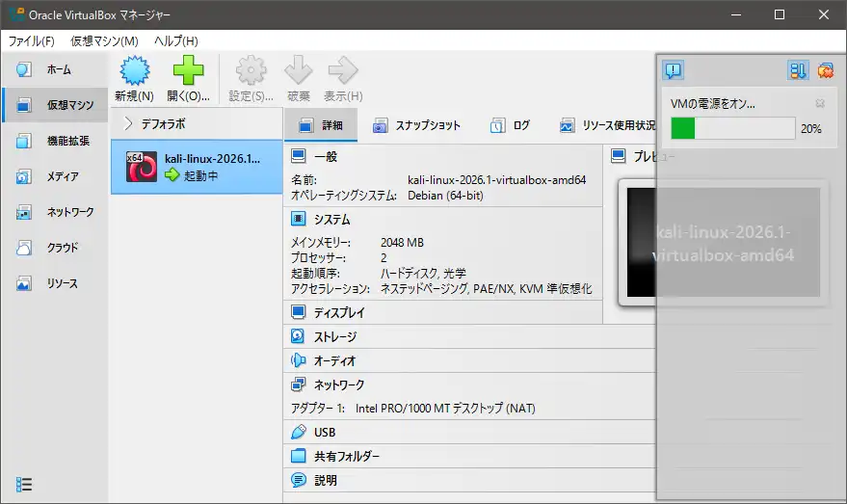This screenshot has height=504, width=847.
Task: Click the ストレージ disk icon
Action: click(x=298, y=336)
